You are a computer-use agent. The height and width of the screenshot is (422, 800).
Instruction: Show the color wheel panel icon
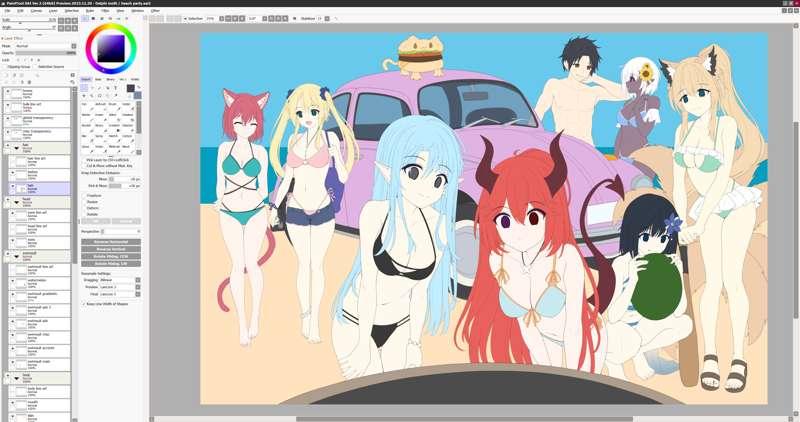[84, 18]
